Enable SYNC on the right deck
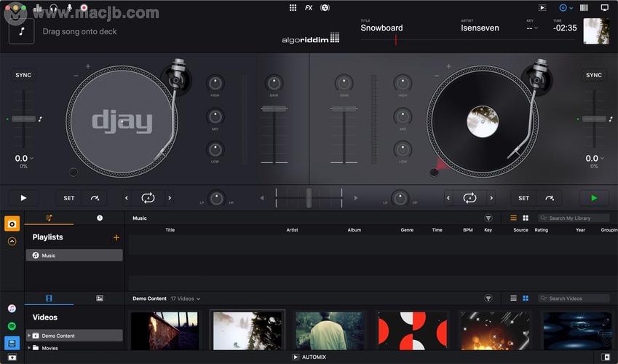618x364 pixels. tap(593, 75)
